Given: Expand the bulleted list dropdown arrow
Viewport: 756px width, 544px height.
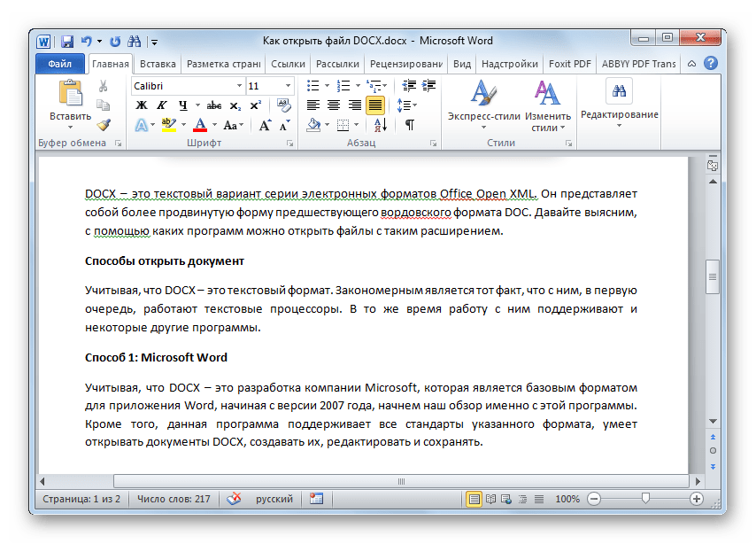Looking at the screenshot, I should tap(327, 86).
